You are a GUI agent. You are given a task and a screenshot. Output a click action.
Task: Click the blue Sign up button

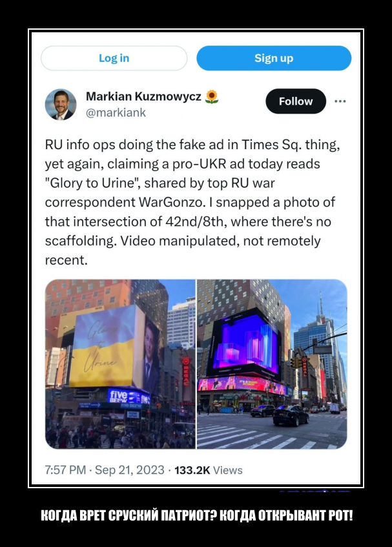(274, 58)
